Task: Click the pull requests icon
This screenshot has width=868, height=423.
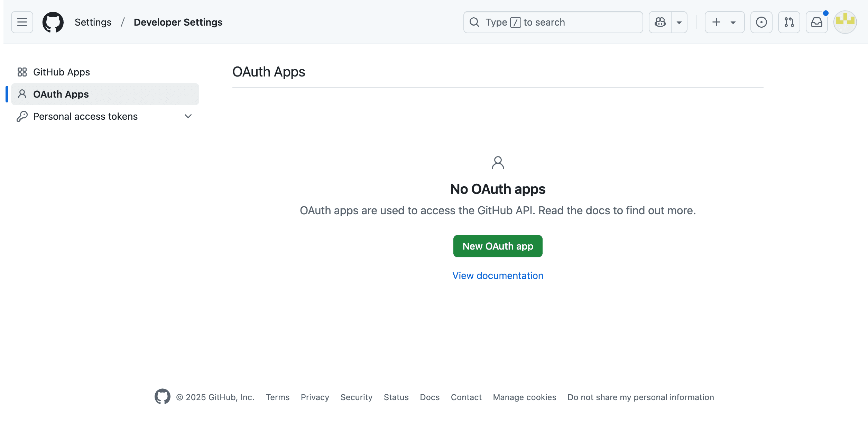Action: pos(789,22)
